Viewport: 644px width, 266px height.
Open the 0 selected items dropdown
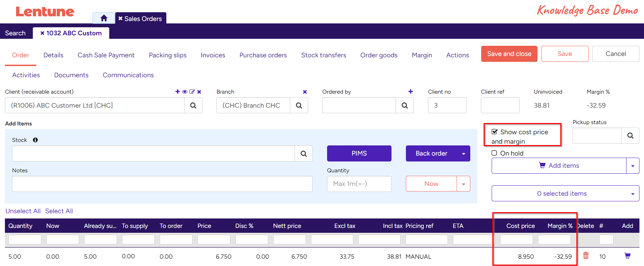point(566,193)
